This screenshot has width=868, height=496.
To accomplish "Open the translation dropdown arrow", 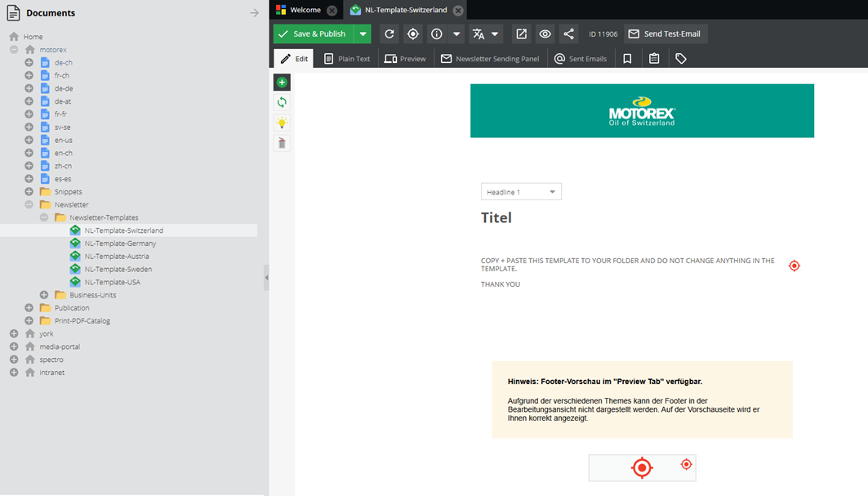I will pyautogui.click(x=495, y=34).
